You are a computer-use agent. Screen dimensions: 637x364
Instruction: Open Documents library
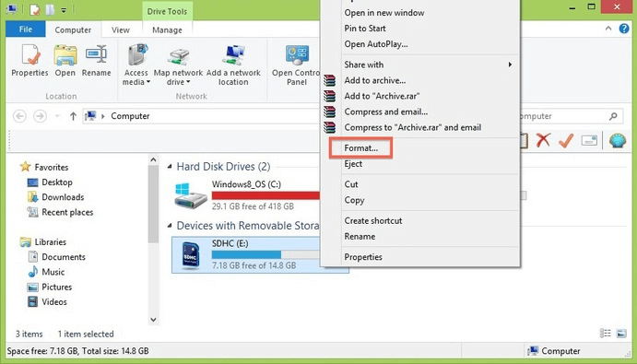click(x=64, y=257)
